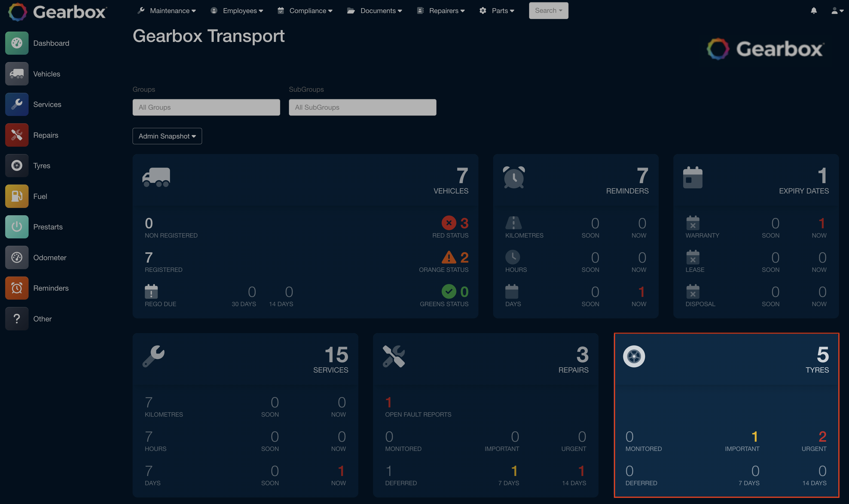Click the All Groups selector field
This screenshot has height=504, width=849.
coord(206,107)
